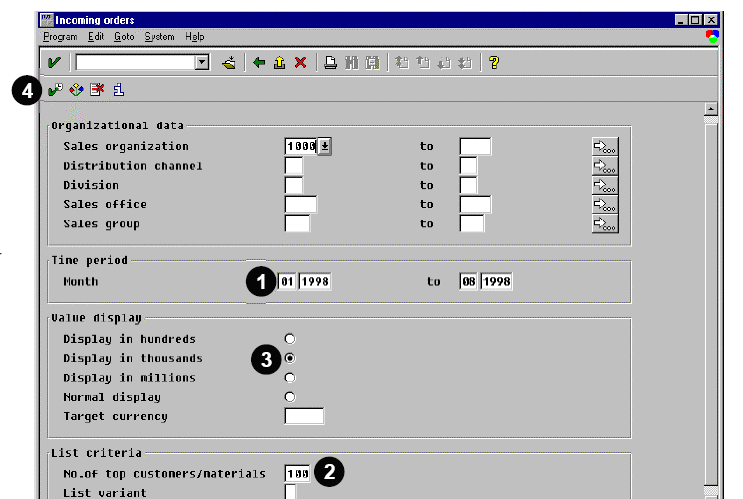
Task: Click the starting month field 01
Action: (287, 281)
